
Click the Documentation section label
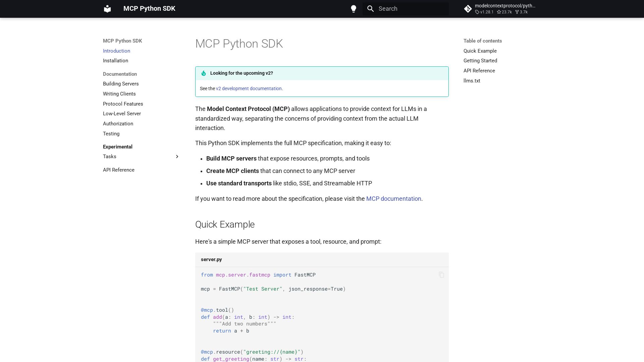tap(120, 74)
